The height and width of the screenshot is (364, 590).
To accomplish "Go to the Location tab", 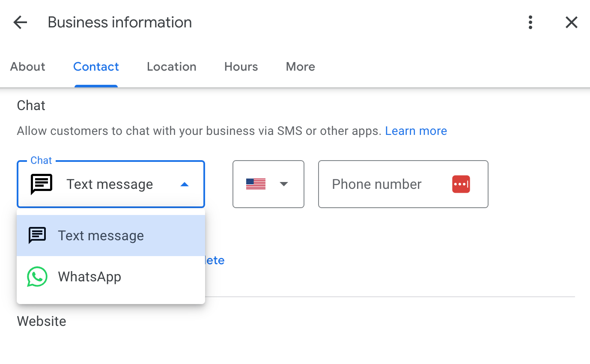I will (171, 66).
